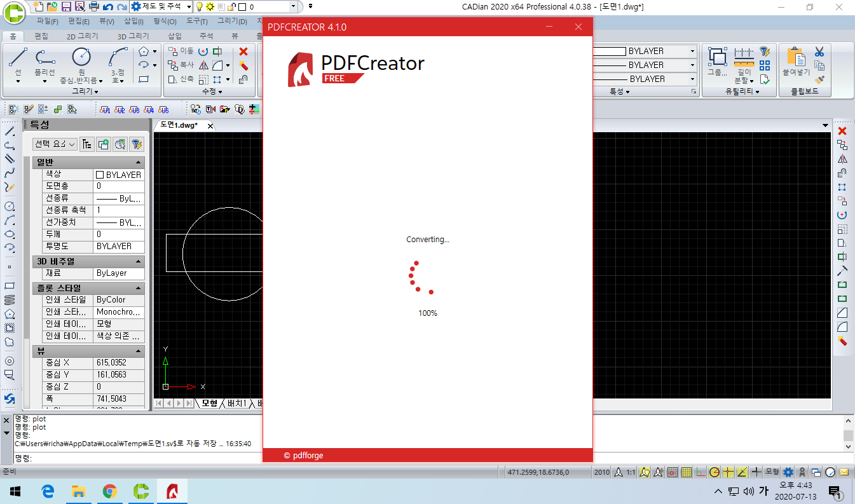
Task: Click the Cut scissors icon in clipboard panel
Action: (819, 51)
